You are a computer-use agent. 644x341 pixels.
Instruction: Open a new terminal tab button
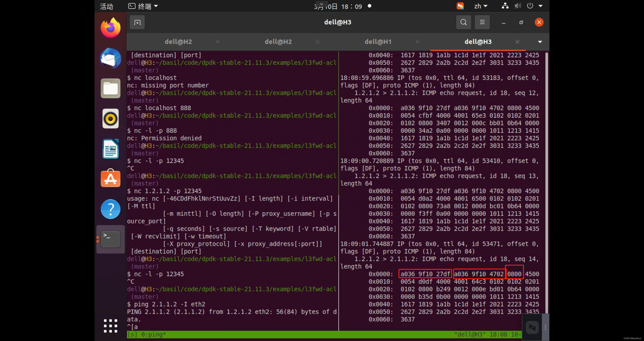pyautogui.click(x=137, y=22)
